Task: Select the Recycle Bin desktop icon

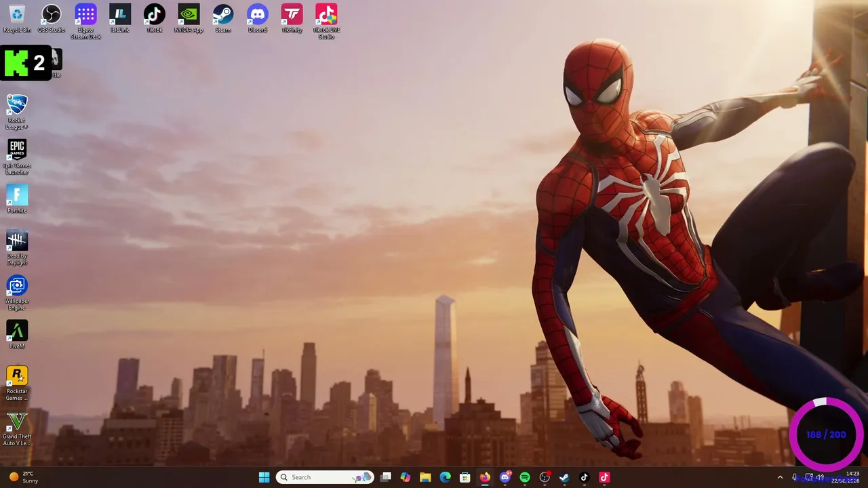Action: pos(17,18)
